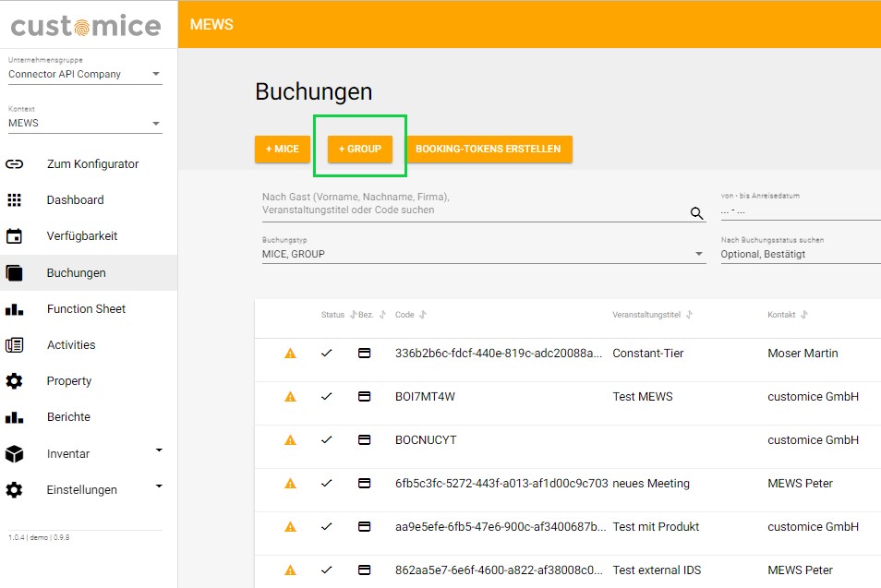Select booking code BOCNUCYT
The height and width of the screenshot is (588, 881).
click(426, 439)
